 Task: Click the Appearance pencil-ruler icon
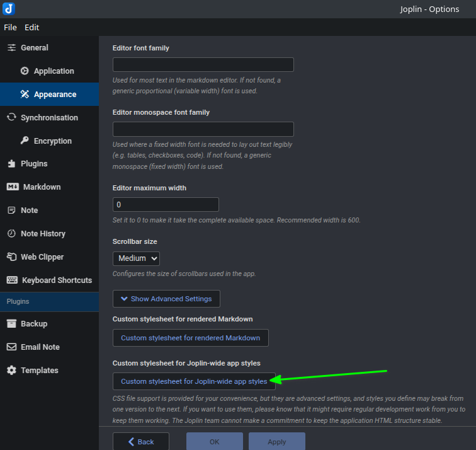pyautogui.click(x=25, y=94)
